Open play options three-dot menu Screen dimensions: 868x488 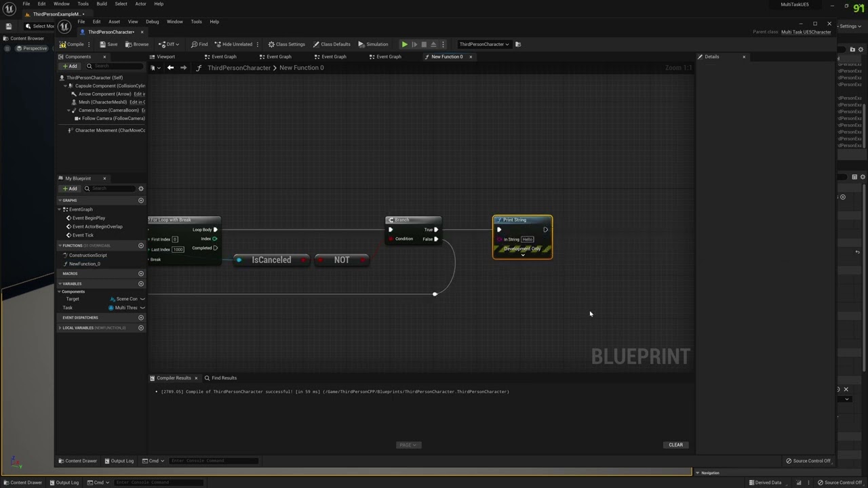pyautogui.click(x=443, y=44)
